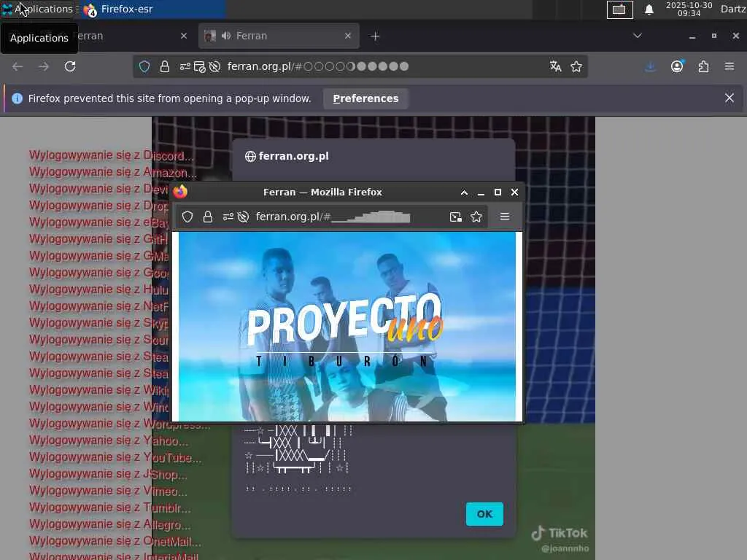Close the first Ferran tab
The height and width of the screenshot is (560, 747).
[x=184, y=36]
